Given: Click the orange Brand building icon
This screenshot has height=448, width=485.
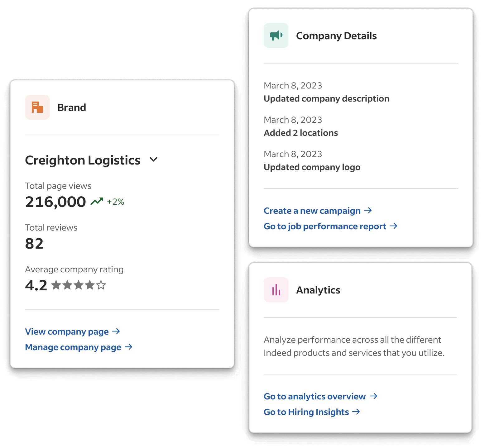Looking at the screenshot, I should tap(37, 107).
